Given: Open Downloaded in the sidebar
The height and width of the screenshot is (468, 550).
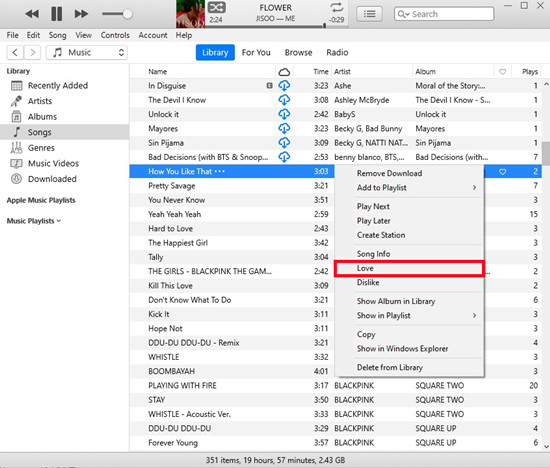Looking at the screenshot, I should [65, 179].
